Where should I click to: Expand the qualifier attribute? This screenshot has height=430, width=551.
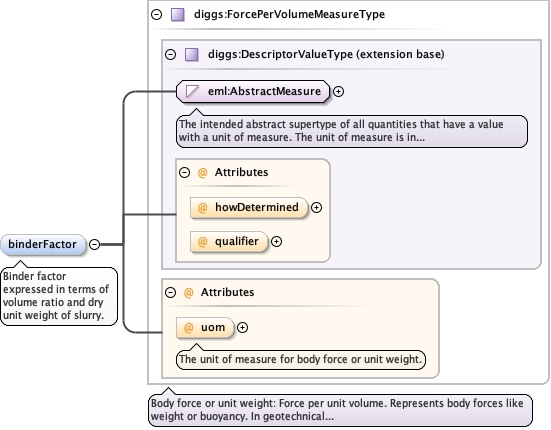pos(276,242)
